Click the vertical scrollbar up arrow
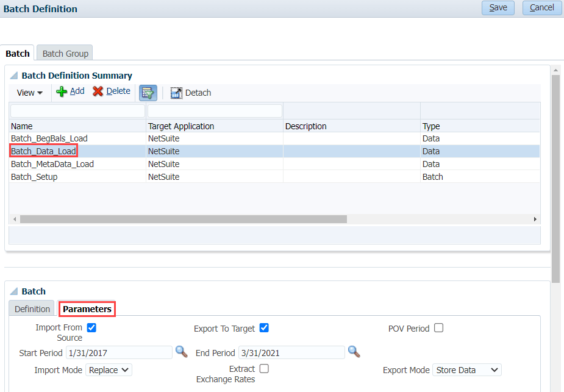The image size is (564, 392). (x=555, y=70)
